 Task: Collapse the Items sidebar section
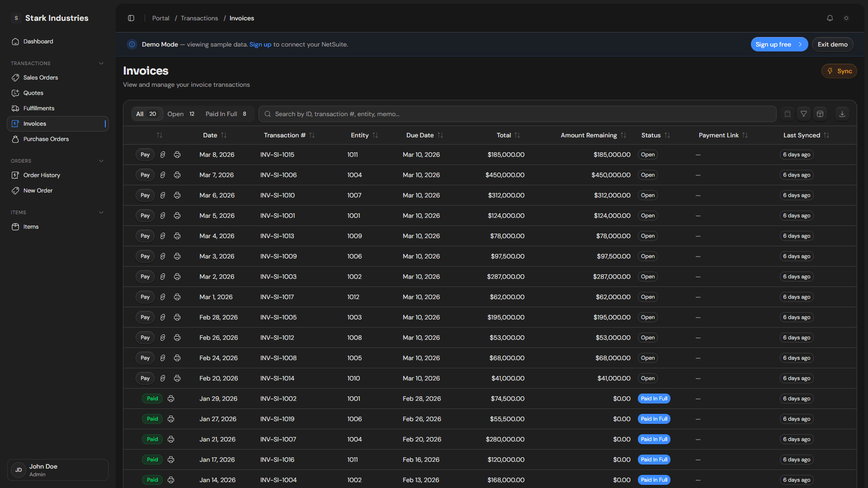click(x=101, y=212)
